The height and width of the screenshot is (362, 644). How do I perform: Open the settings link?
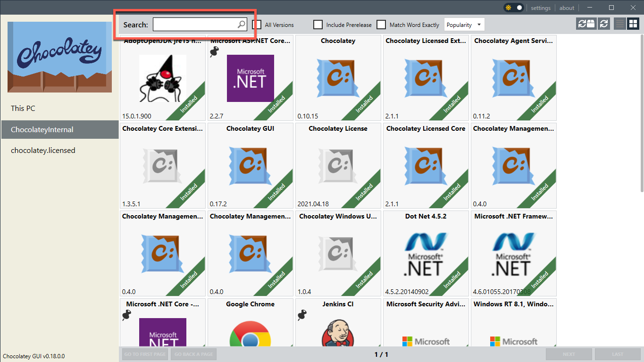point(541,8)
